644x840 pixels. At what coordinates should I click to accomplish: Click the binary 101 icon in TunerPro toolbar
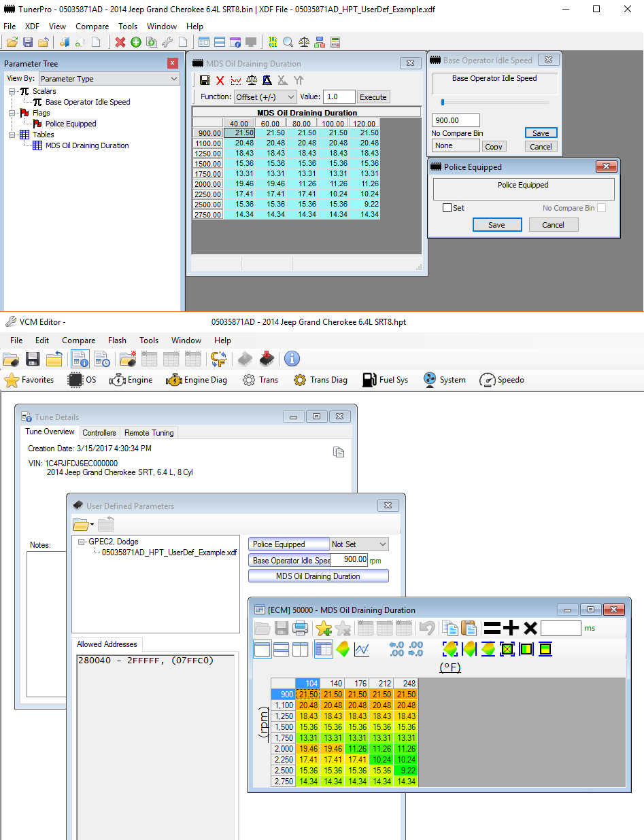point(273,42)
